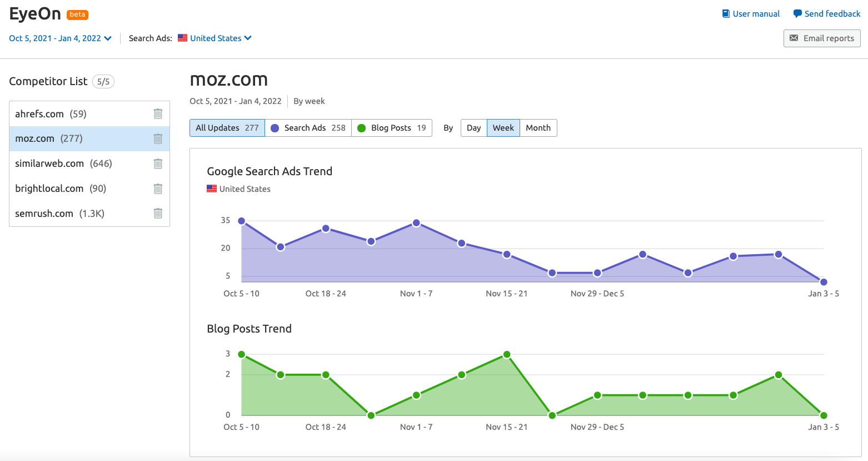The image size is (868, 461).
Task: Click the green Blog Posts color dot
Action: click(x=361, y=128)
